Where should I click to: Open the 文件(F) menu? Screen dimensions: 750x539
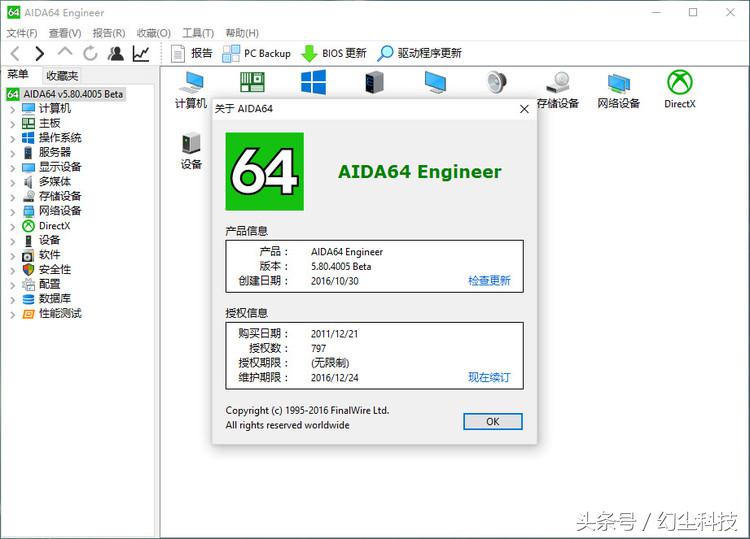coord(22,33)
